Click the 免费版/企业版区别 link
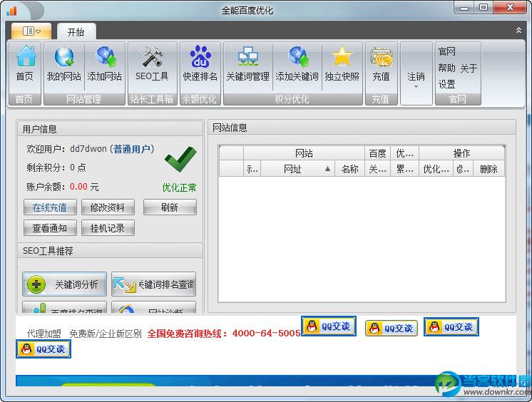The image size is (532, 402). [105, 334]
